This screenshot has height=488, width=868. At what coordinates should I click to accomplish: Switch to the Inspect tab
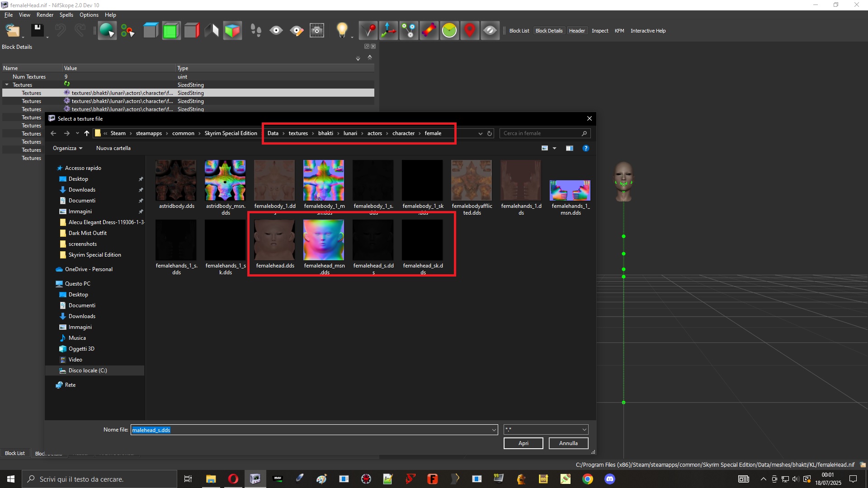(600, 31)
